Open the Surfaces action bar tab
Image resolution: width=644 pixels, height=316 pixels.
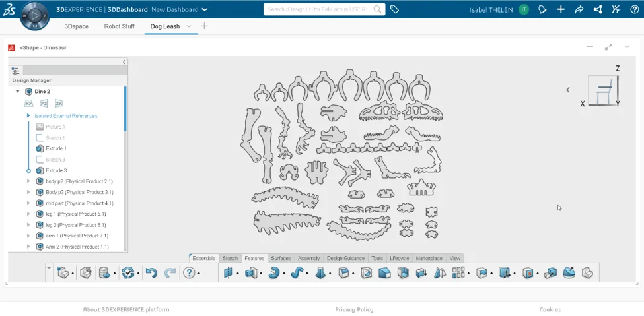(x=281, y=258)
